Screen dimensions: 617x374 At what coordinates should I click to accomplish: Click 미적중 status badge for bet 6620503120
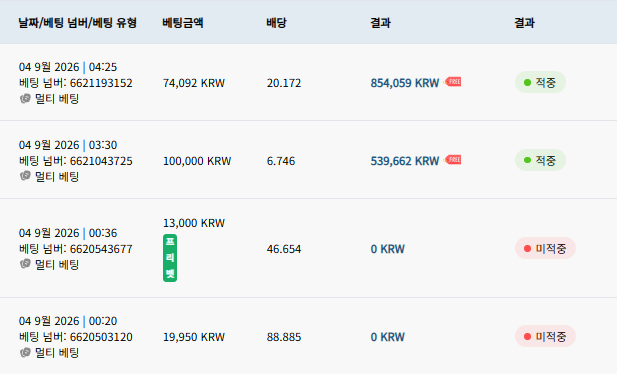pyautogui.click(x=545, y=337)
